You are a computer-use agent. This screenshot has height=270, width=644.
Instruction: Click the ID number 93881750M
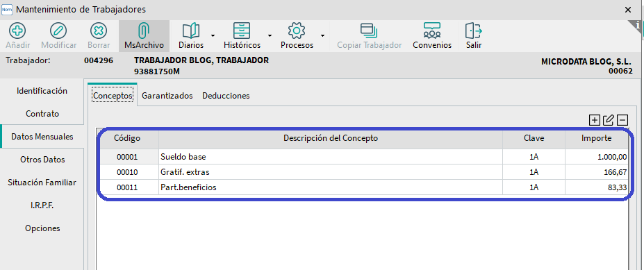pos(157,71)
